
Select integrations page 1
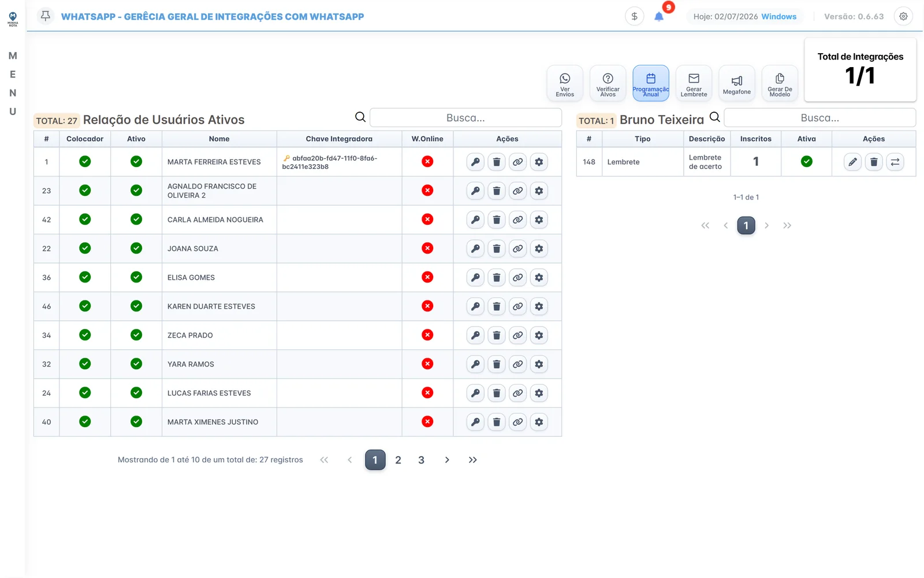pyautogui.click(x=746, y=225)
